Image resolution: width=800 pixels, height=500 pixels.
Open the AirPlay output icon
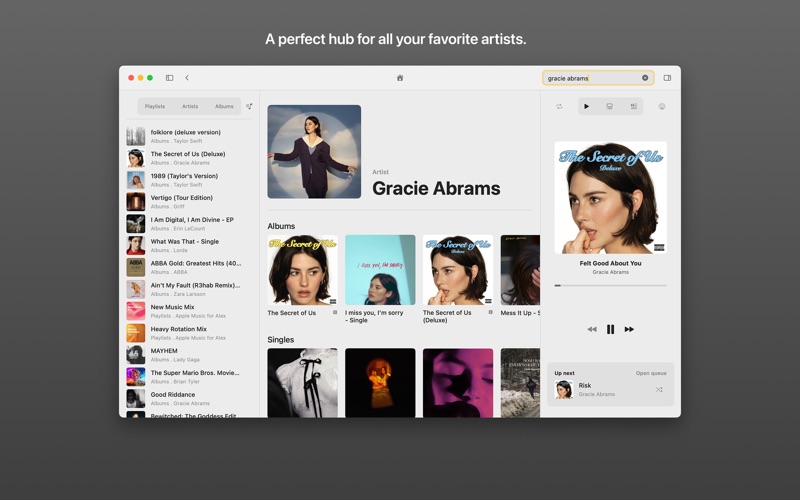coord(662,107)
